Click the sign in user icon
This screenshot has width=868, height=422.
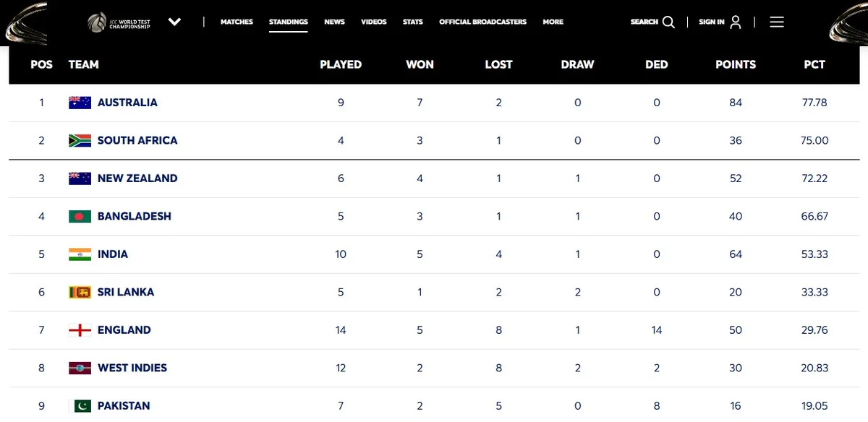[x=736, y=22]
